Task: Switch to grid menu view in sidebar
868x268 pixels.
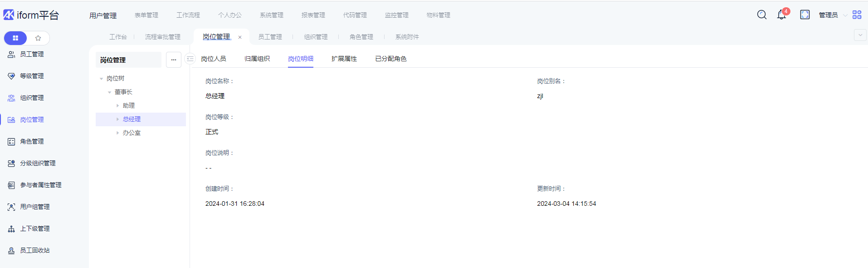Action: tap(15, 38)
